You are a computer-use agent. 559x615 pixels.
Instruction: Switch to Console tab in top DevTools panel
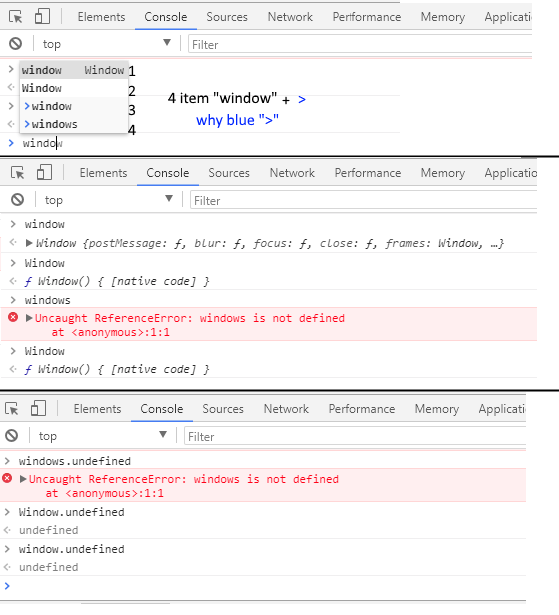(x=166, y=17)
